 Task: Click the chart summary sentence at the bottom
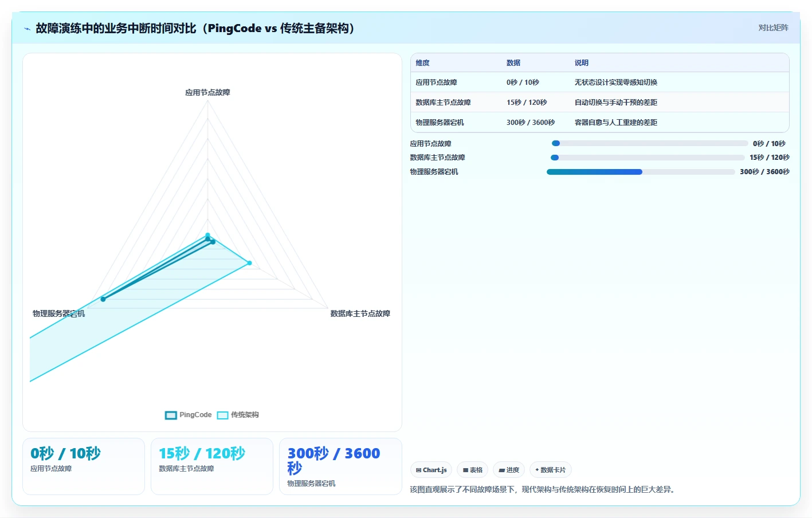pos(543,489)
